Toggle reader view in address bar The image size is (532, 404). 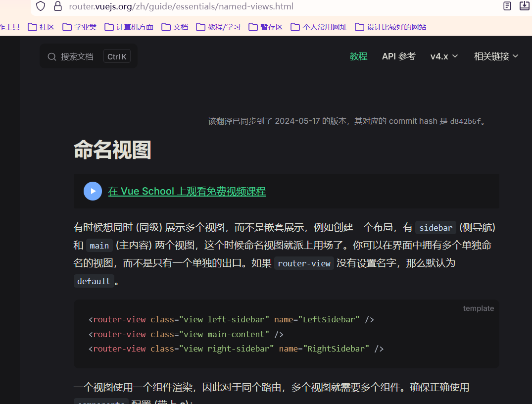pos(507,6)
